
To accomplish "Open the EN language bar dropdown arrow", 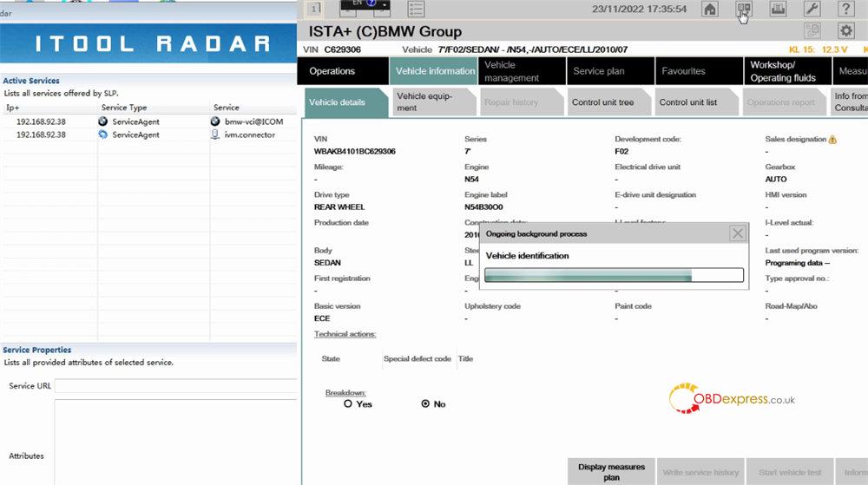I will [x=385, y=4].
